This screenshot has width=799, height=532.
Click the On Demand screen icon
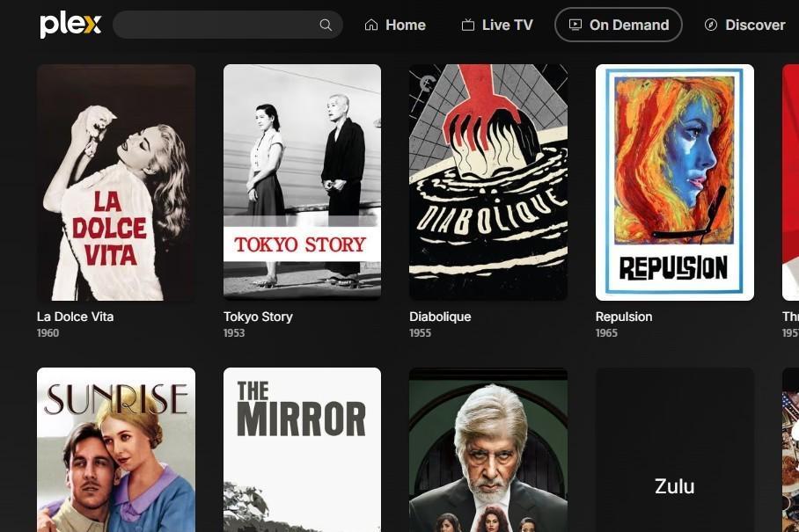[575, 25]
